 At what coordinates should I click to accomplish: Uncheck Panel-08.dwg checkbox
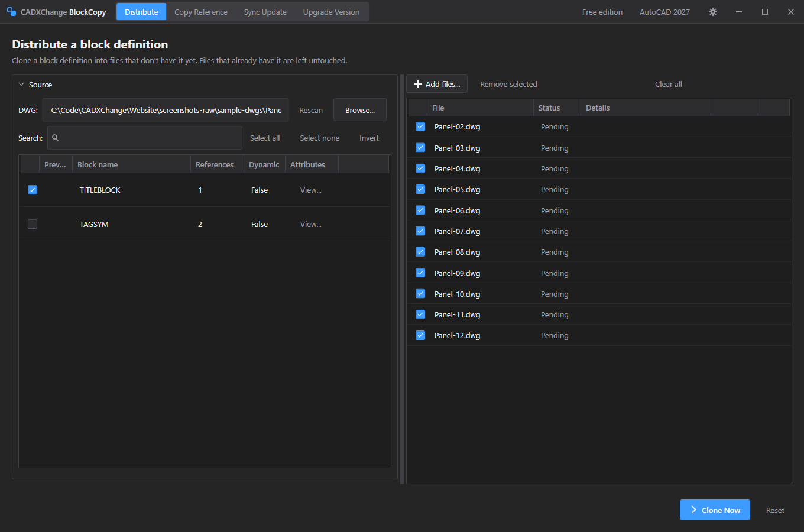(x=420, y=252)
